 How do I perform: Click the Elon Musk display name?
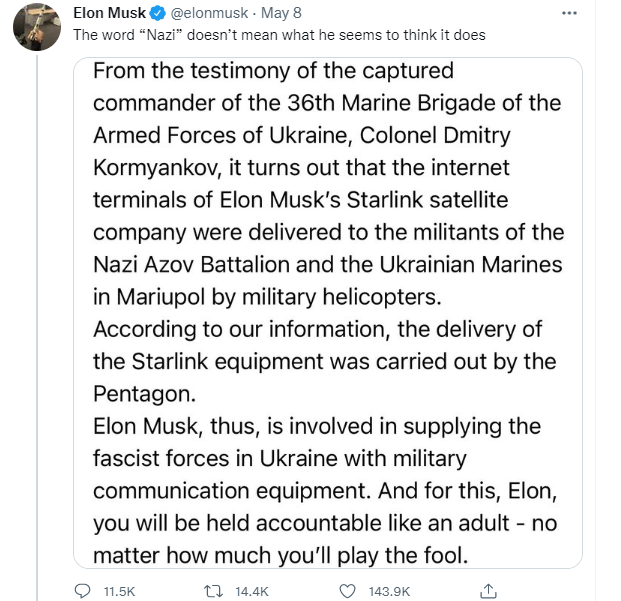coord(108,15)
